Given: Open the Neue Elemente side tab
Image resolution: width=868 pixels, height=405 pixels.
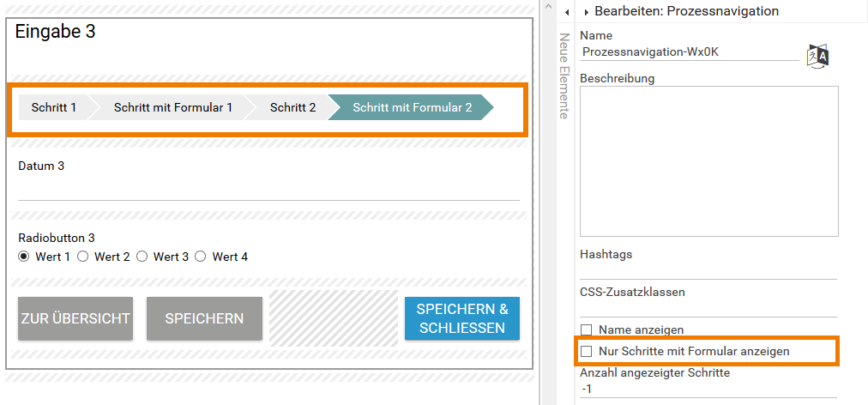Looking at the screenshot, I should (564, 76).
